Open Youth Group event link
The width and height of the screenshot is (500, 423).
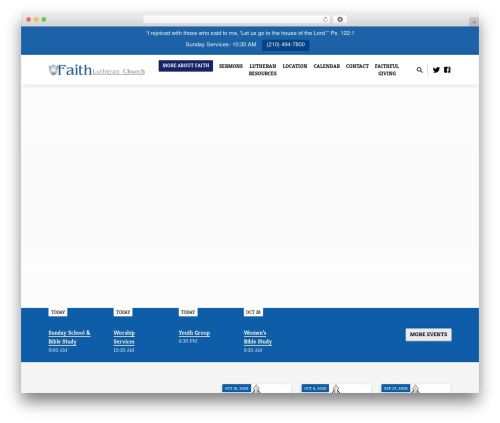194,333
